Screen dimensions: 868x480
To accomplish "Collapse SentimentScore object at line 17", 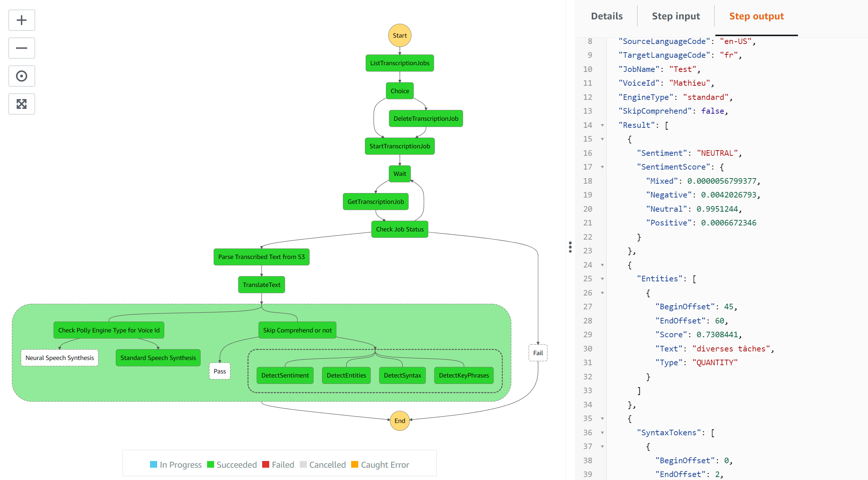I will click(602, 167).
